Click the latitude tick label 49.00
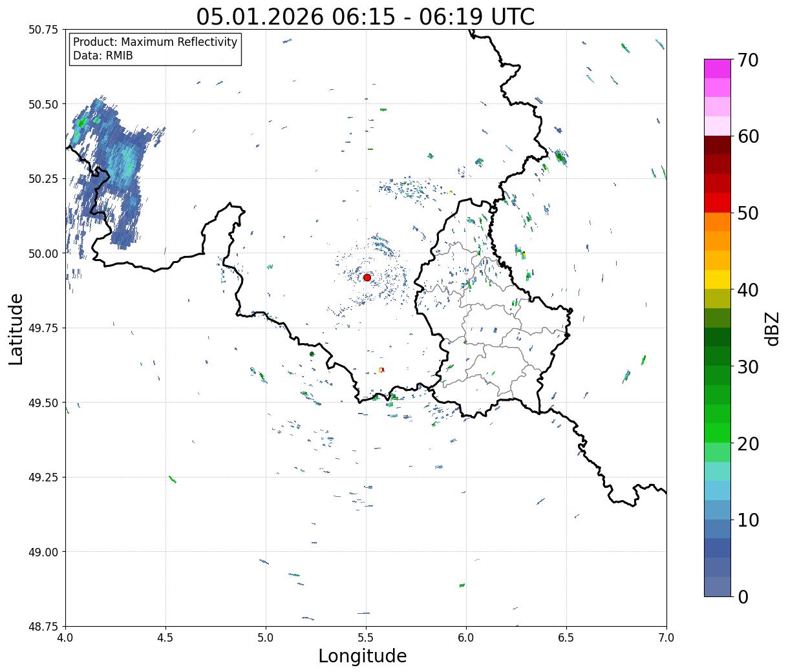Screen dimensions: 788x672 click(x=43, y=552)
